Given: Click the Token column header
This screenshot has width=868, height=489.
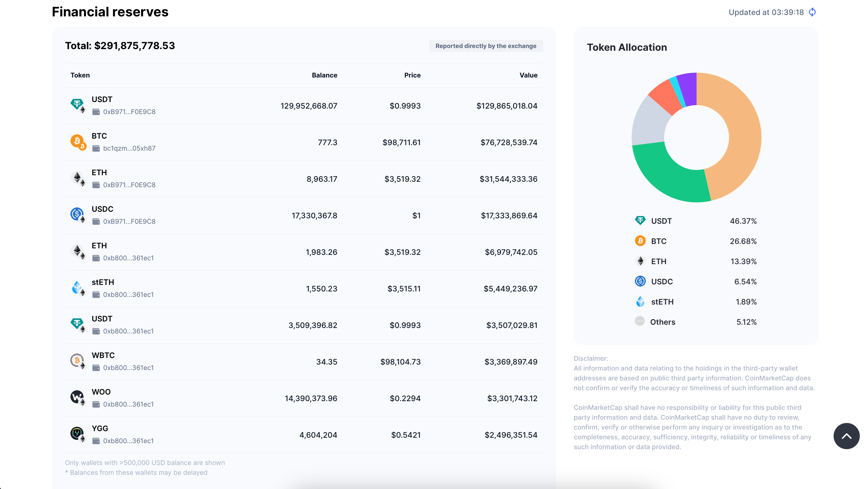Looking at the screenshot, I should [x=80, y=75].
